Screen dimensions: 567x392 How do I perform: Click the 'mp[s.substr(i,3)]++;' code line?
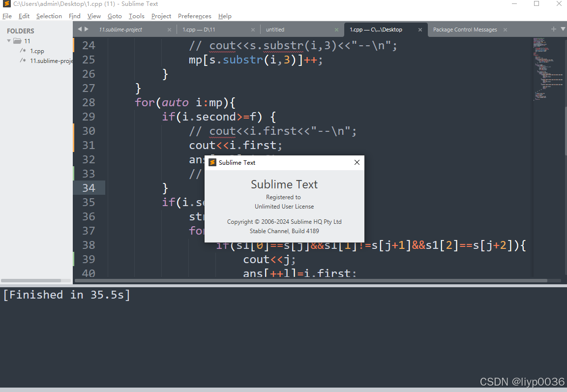pyautogui.click(x=256, y=60)
